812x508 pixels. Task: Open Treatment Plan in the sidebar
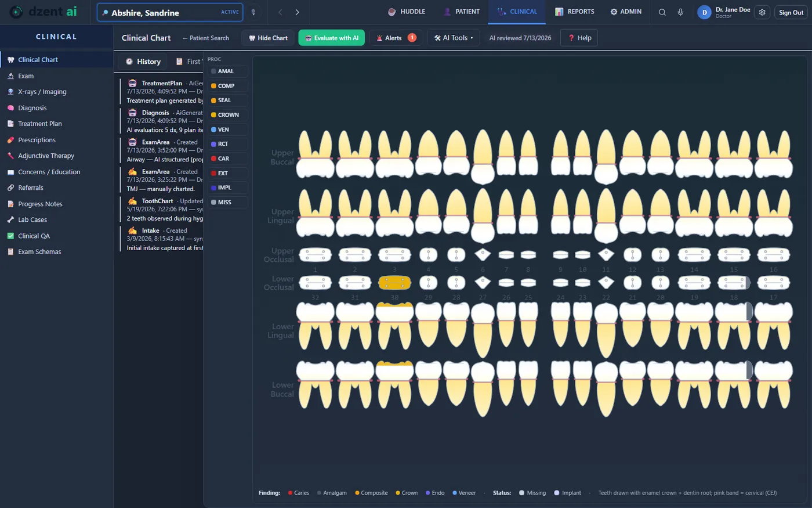click(56, 124)
